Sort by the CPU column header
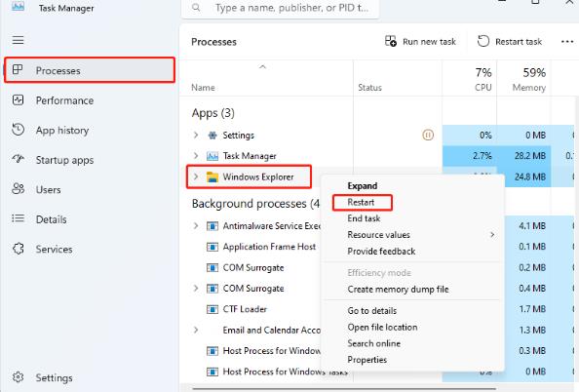Image resolution: width=579 pixels, height=392 pixels. point(483,88)
